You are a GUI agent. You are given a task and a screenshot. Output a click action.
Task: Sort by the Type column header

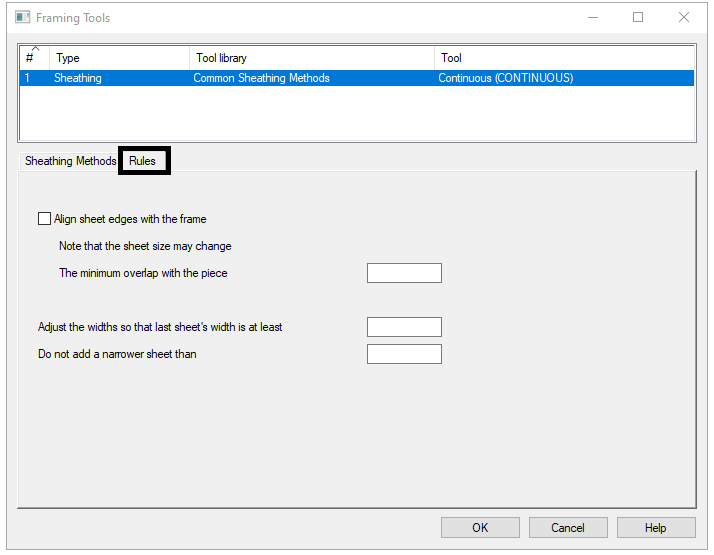point(118,58)
